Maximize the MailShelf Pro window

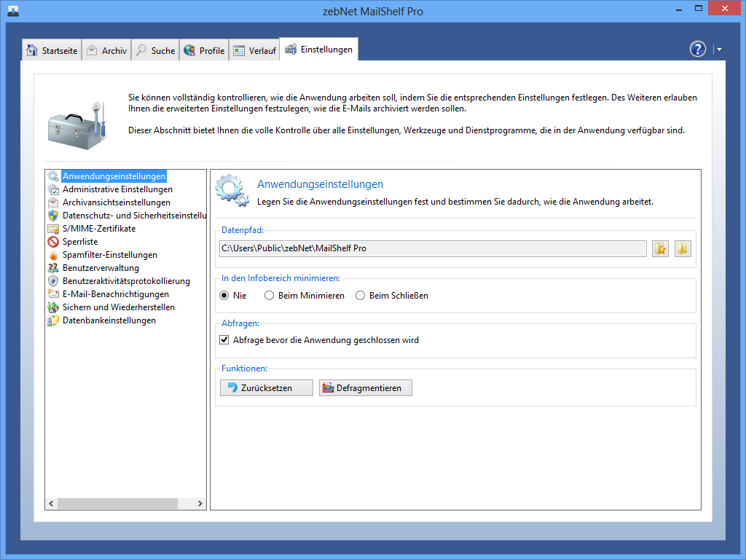[x=699, y=9]
